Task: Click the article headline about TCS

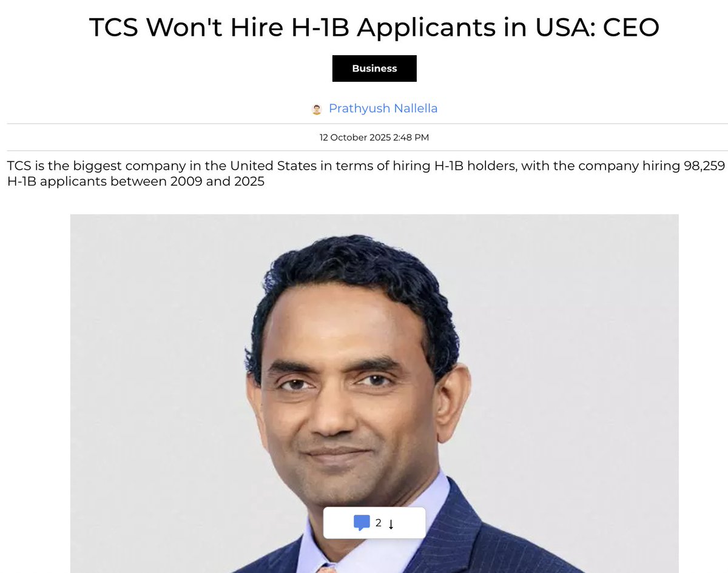Action: pyautogui.click(x=374, y=27)
